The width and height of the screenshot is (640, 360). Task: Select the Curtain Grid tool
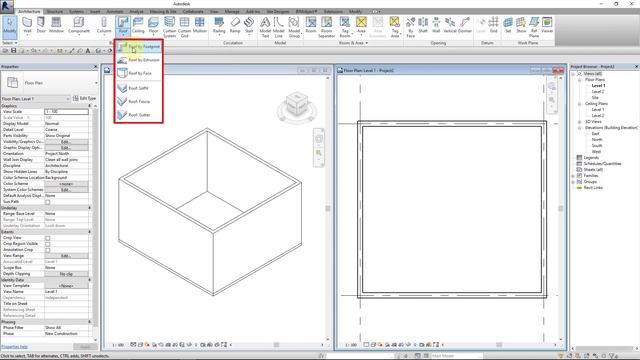184,27
